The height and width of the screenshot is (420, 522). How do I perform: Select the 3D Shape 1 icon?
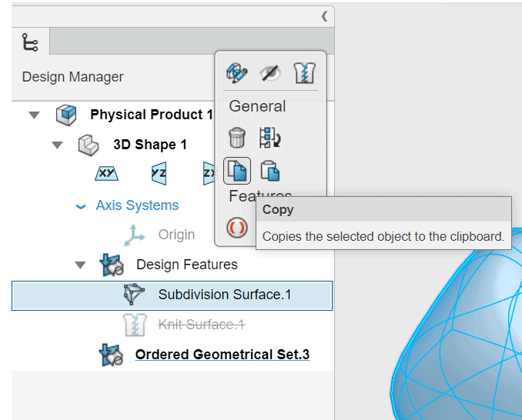click(x=89, y=145)
